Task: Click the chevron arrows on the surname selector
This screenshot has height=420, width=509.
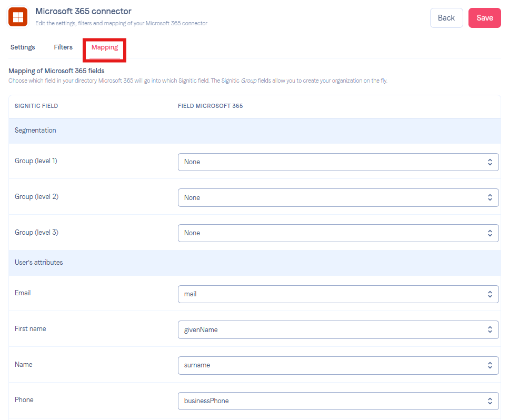Action: point(490,365)
